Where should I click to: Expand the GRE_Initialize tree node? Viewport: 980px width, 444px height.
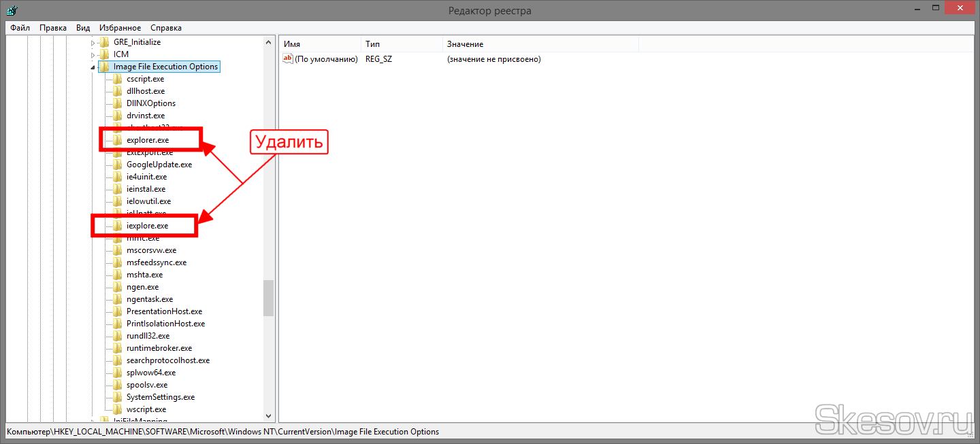click(x=93, y=42)
